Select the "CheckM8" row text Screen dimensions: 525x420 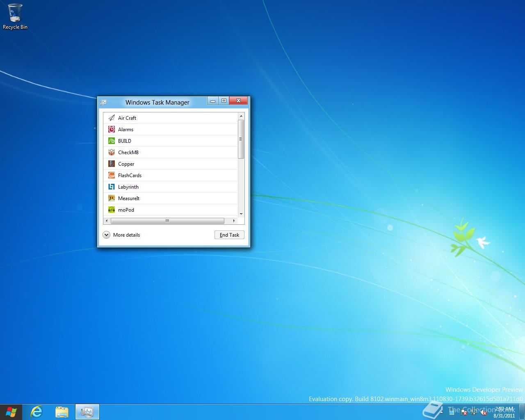tap(128, 152)
